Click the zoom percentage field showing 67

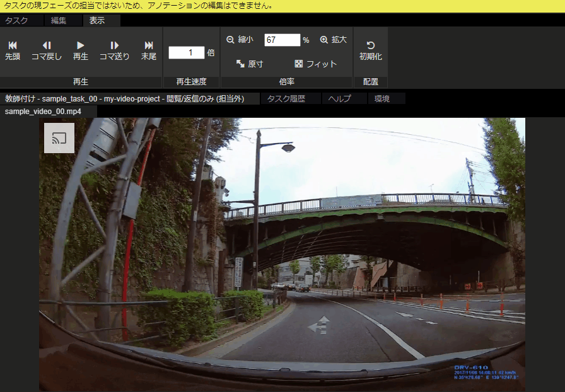click(x=282, y=40)
